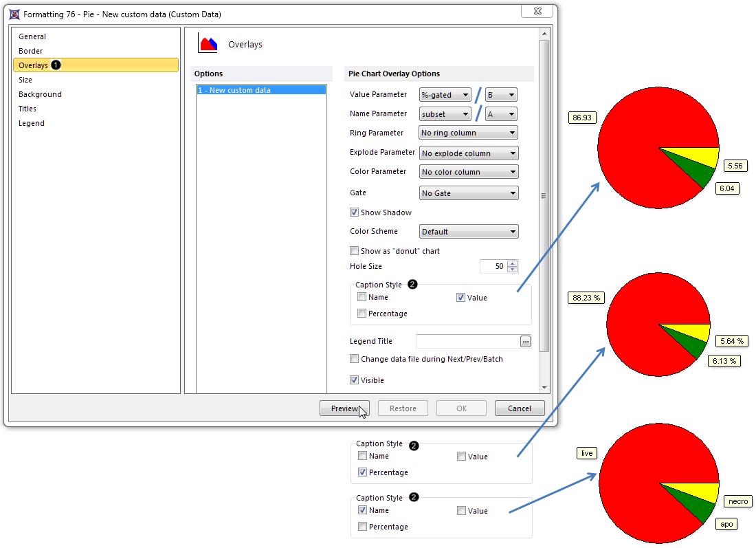Expand the Color Scheme dropdown

click(468, 232)
